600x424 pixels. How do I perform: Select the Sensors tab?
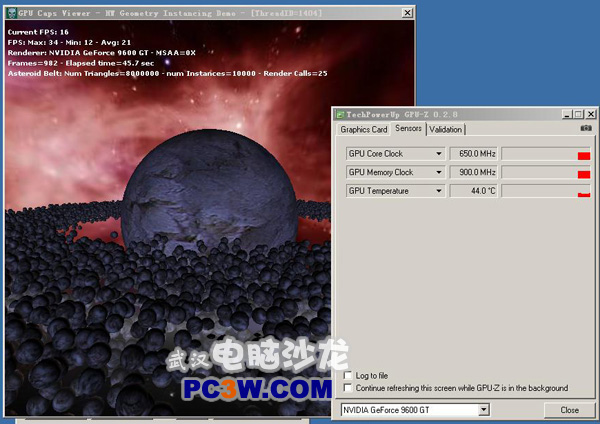point(408,129)
